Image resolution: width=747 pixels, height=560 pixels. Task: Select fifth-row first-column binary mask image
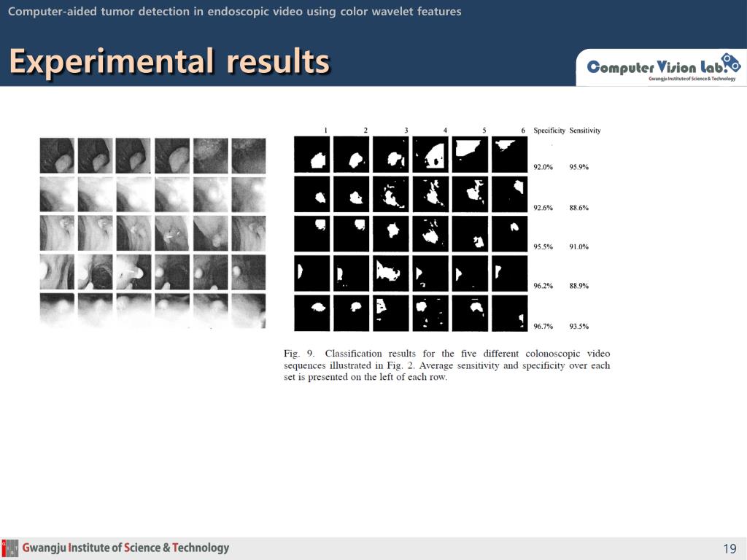pyautogui.click(x=312, y=313)
